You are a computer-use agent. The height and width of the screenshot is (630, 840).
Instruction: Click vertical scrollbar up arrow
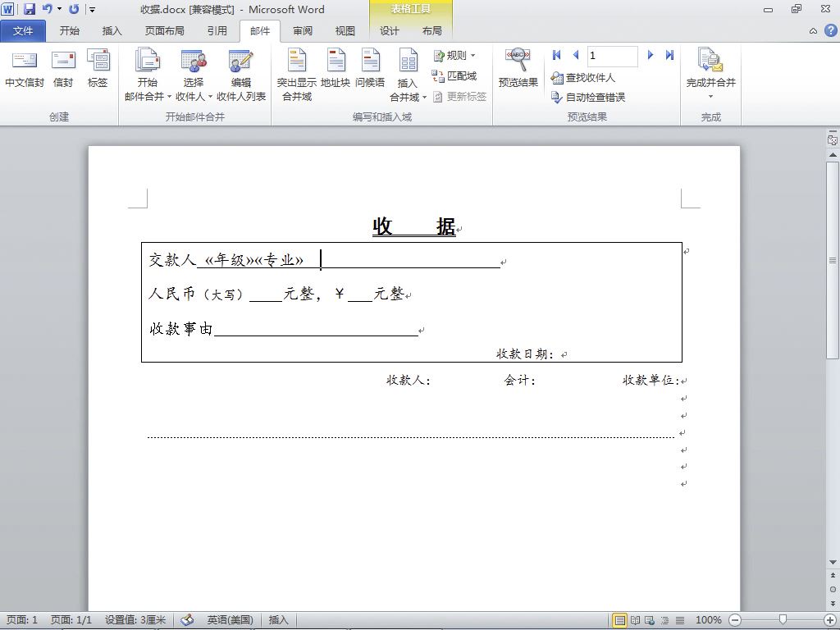833,155
